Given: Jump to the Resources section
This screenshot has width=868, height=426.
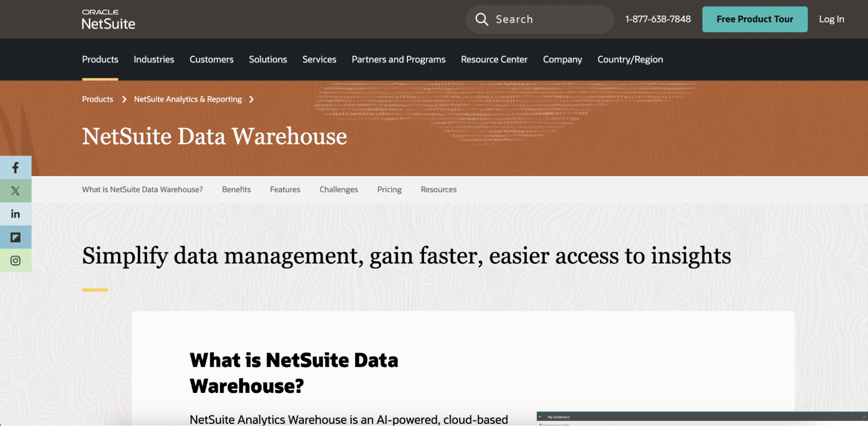Looking at the screenshot, I should coord(439,190).
